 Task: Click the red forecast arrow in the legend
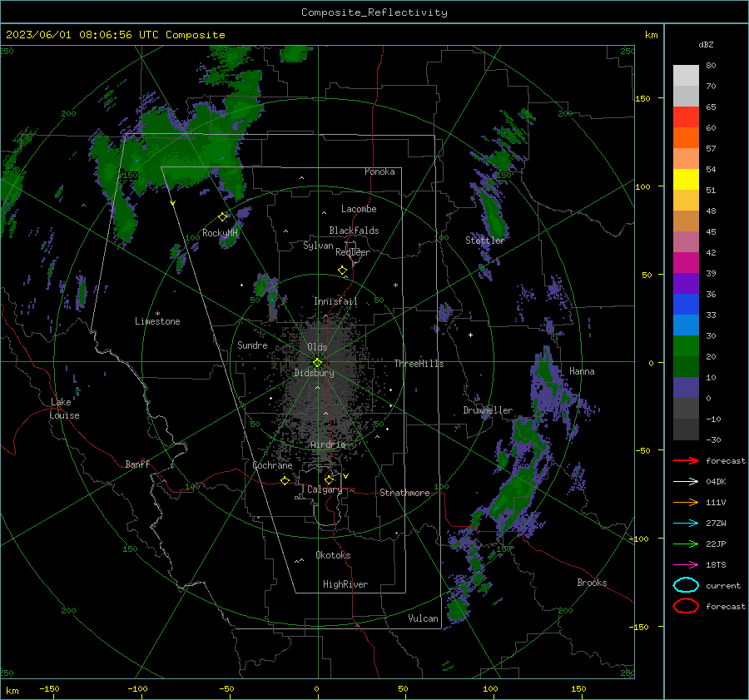pos(686,460)
